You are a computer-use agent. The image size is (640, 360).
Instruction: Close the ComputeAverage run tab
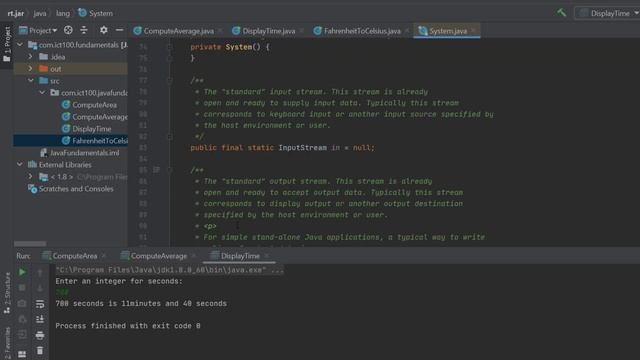[193, 256]
